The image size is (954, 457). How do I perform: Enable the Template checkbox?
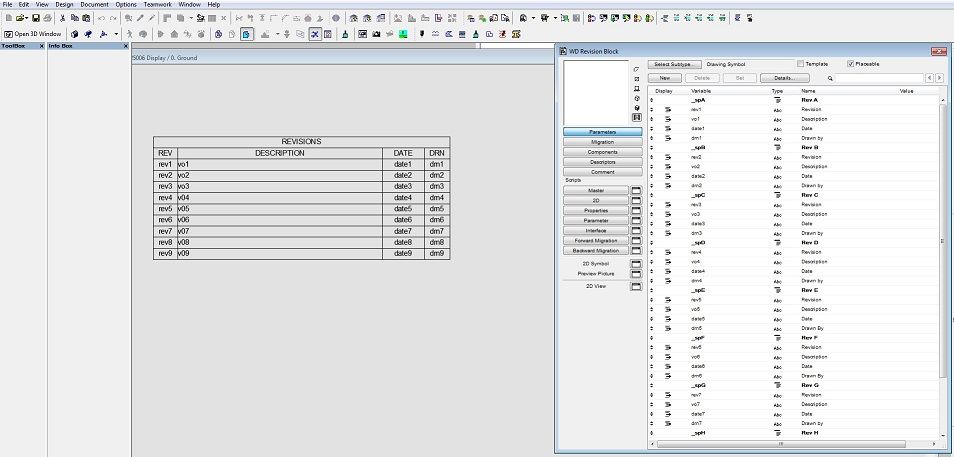pos(800,64)
